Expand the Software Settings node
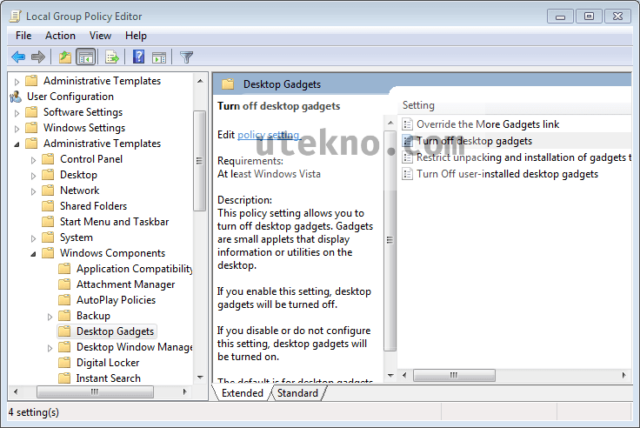 click(17, 113)
